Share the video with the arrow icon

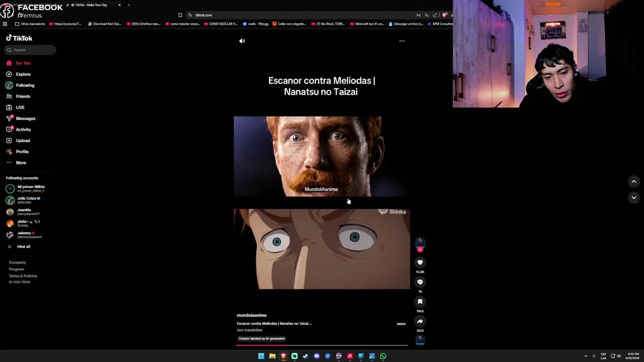[x=420, y=321]
